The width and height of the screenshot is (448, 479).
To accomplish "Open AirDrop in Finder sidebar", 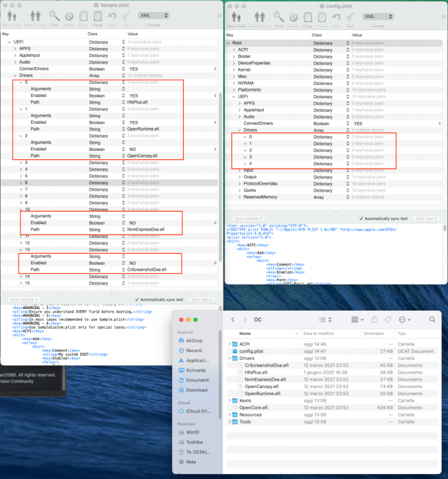I will click(x=195, y=341).
